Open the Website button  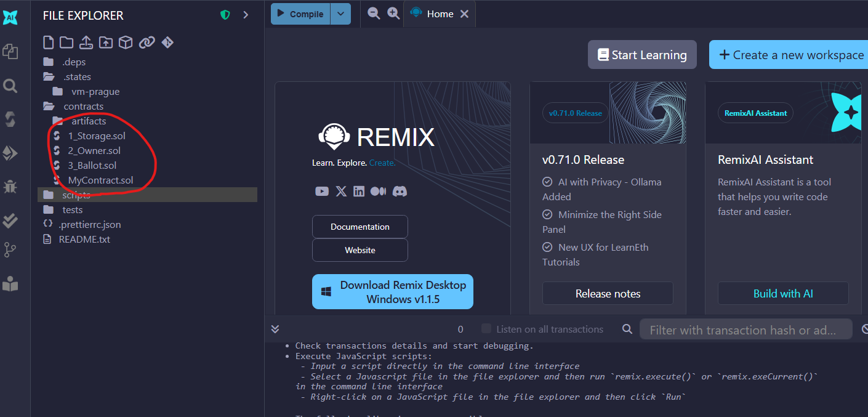tap(360, 250)
